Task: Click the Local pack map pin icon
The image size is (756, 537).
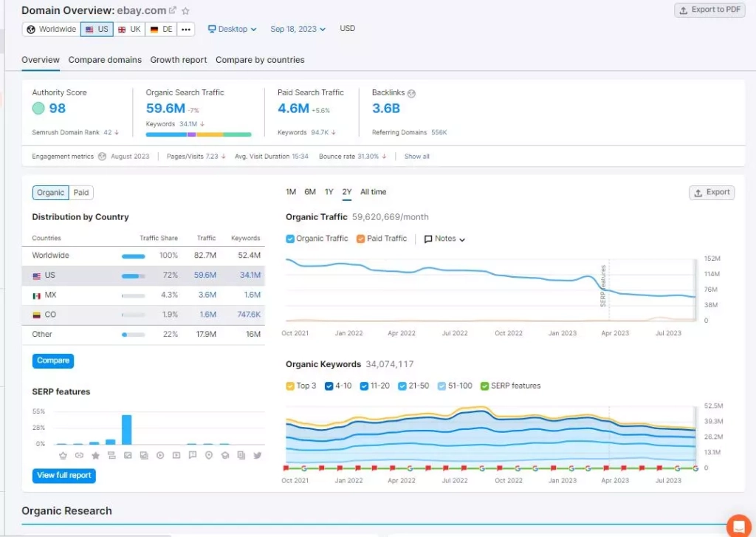Action: coord(209,455)
